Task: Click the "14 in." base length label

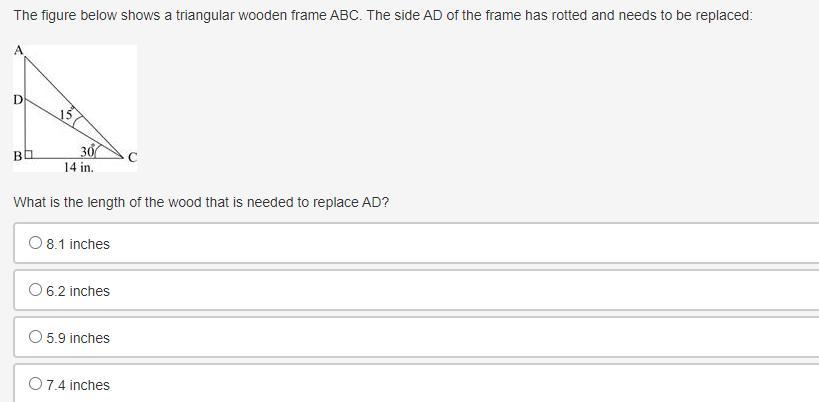Action: pos(78,168)
